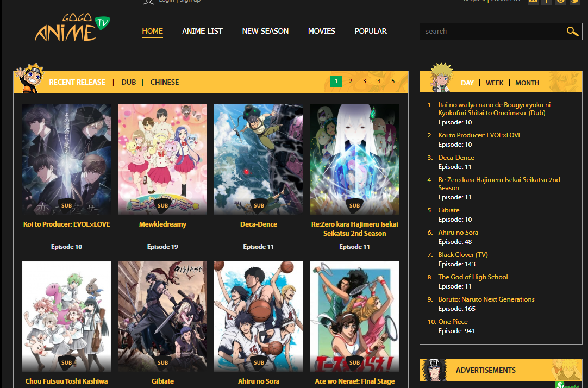The image size is (588, 388).
Task: Open Re:Zero 2nd Season poster thumbnail
Action: click(x=354, y=159)
